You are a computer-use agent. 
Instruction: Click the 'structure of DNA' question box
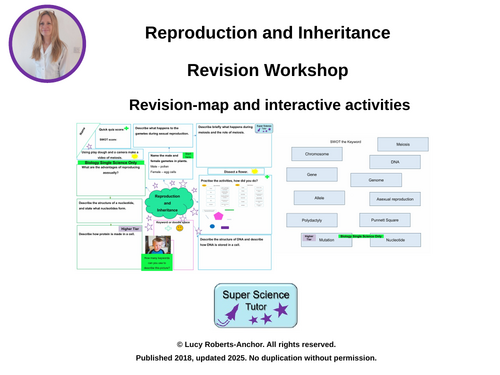tap(235, 252)
